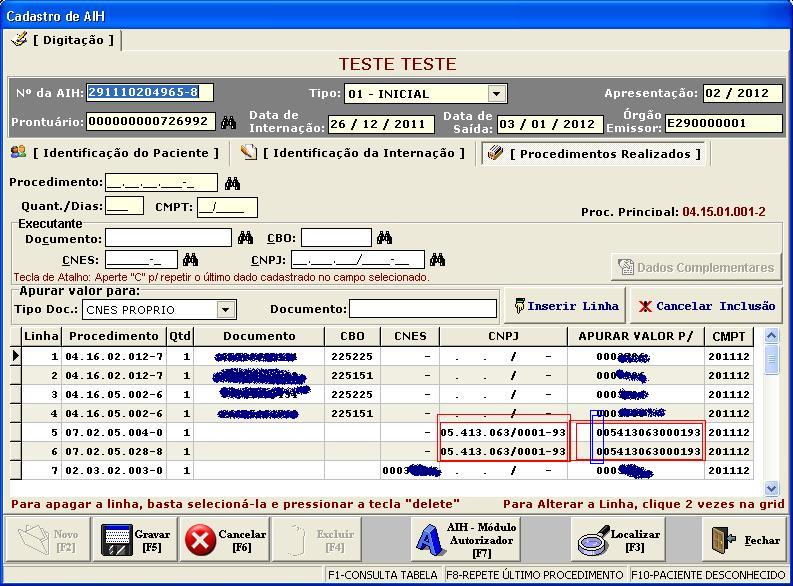Close form with Fechar door button
Screen dimensions: 793x586
coord(745,540)
